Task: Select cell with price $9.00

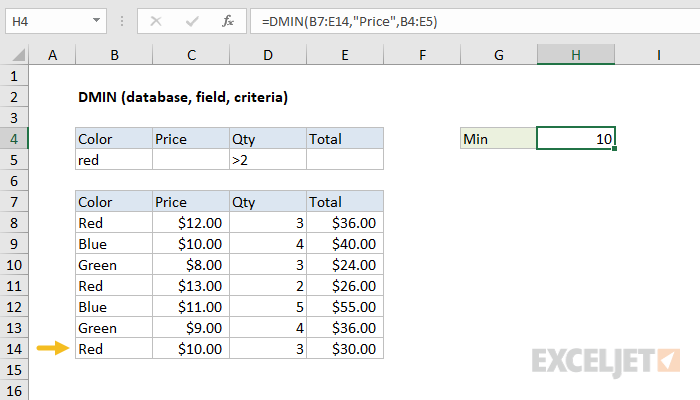Action: 191,328
